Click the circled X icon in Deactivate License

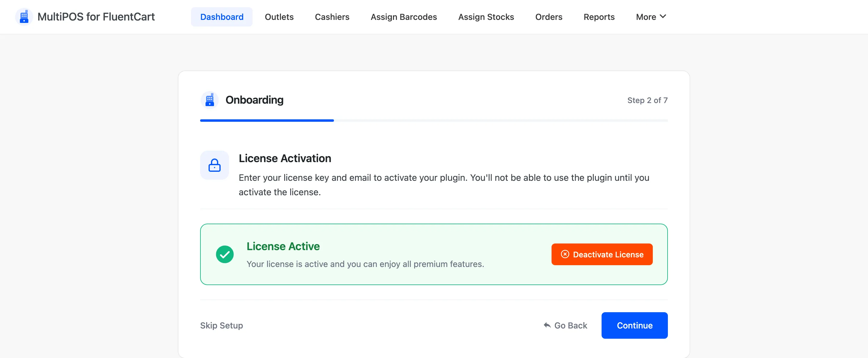[x=565, y=254]
